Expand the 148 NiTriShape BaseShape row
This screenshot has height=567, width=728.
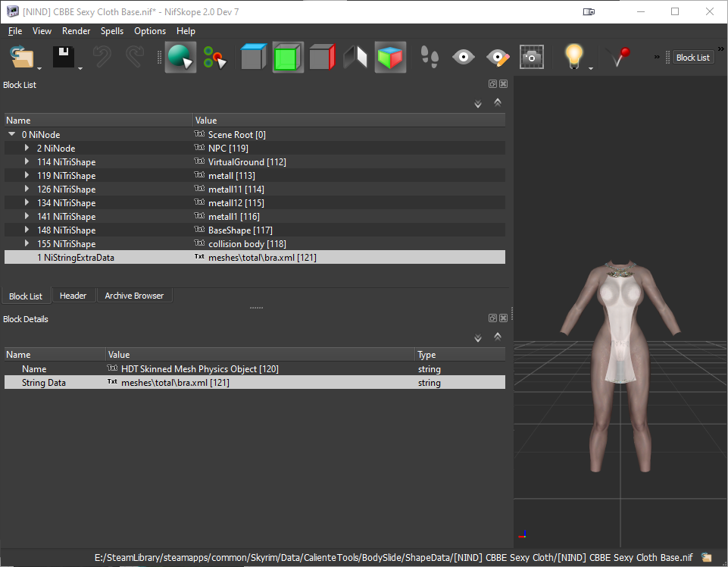pos(27,230)
